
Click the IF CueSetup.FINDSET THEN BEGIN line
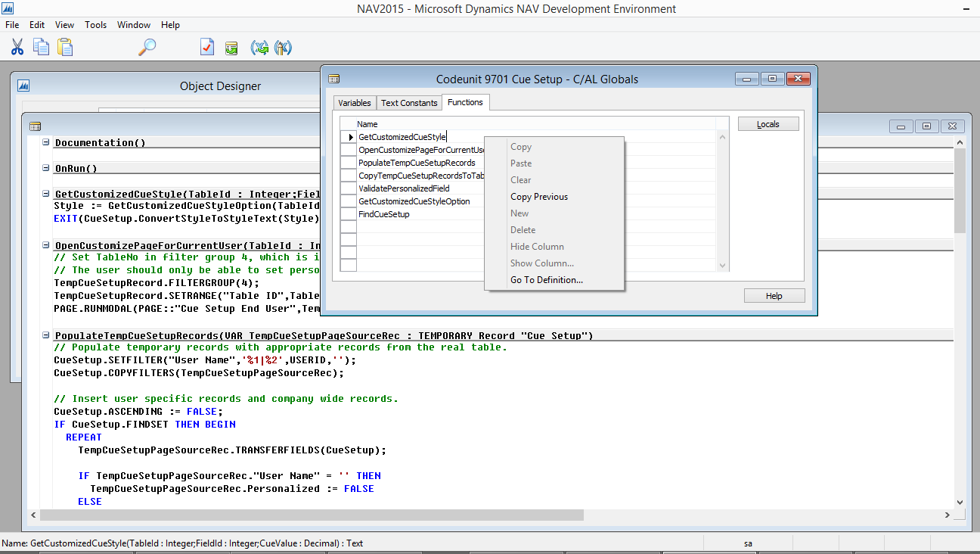144,425
